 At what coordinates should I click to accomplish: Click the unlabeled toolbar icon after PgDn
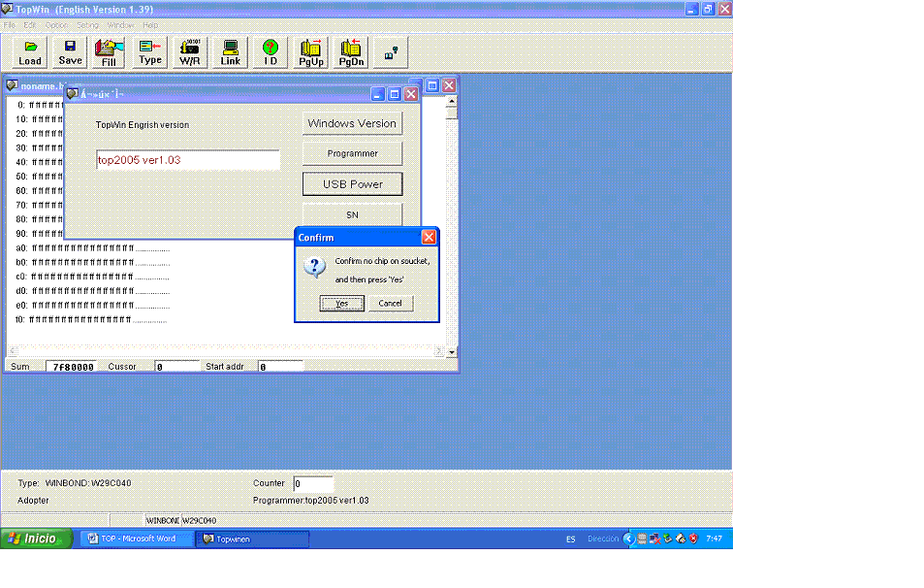pyautogui.click(x=391, y=52)
